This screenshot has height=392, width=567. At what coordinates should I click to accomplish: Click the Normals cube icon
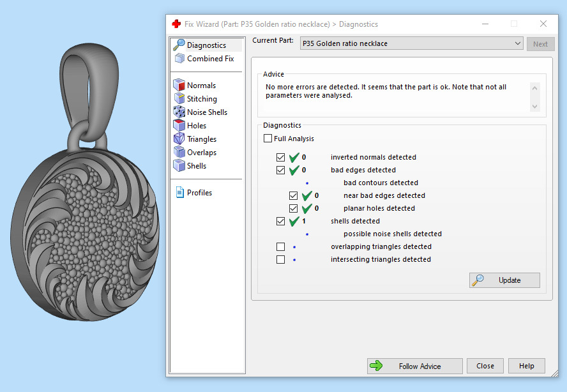179,85
